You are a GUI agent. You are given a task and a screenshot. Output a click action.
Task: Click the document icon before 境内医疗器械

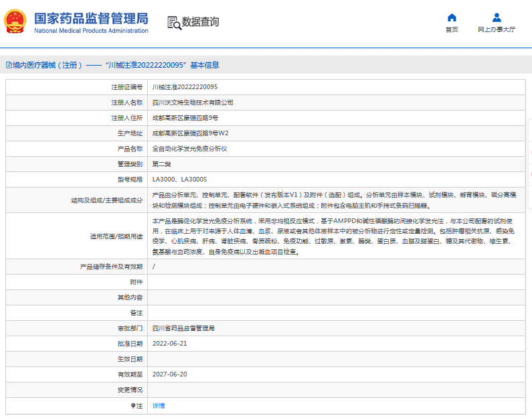point(9,65)
